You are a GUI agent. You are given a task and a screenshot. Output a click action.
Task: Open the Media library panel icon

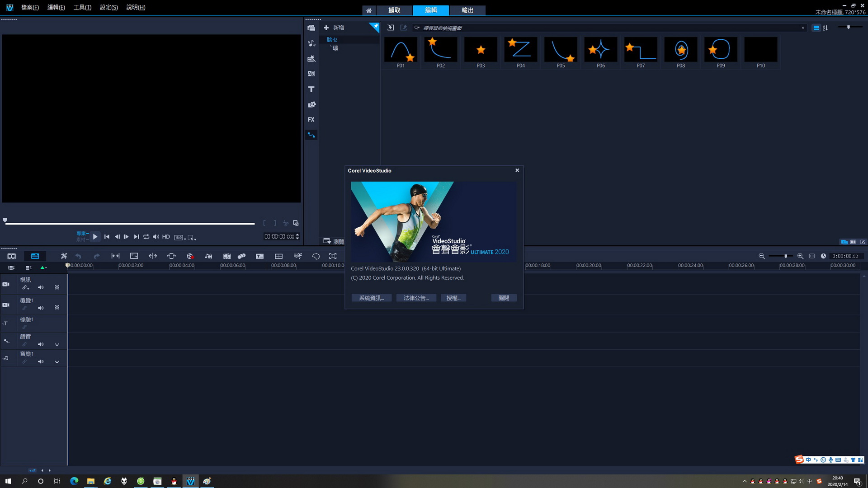(311, 28)
